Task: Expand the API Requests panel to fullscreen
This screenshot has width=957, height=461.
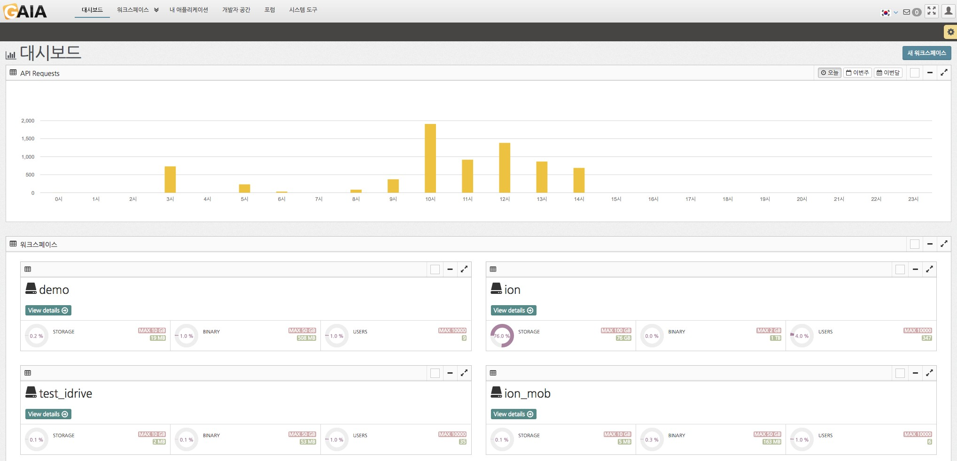Action: pyautogui.click(x=943, y=73)
